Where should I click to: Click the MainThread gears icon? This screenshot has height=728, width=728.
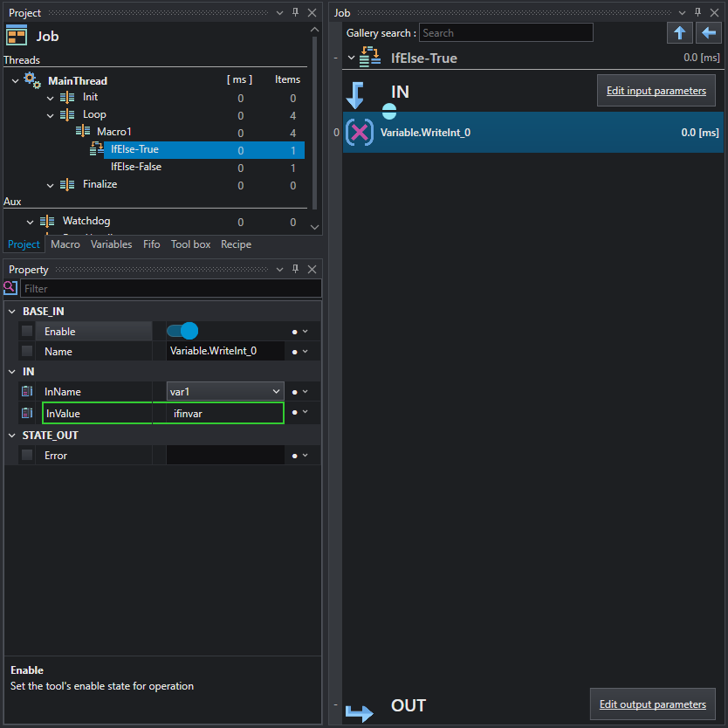click(32, 79)
